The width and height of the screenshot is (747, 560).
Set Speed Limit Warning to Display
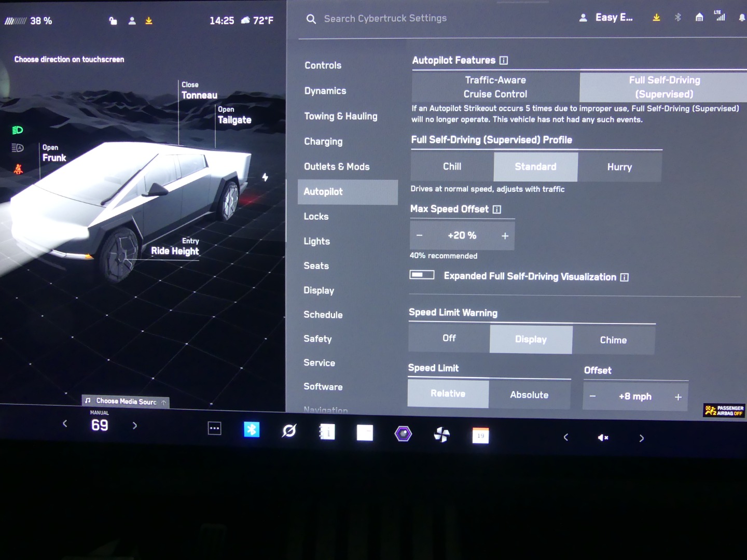coord(531,339)
